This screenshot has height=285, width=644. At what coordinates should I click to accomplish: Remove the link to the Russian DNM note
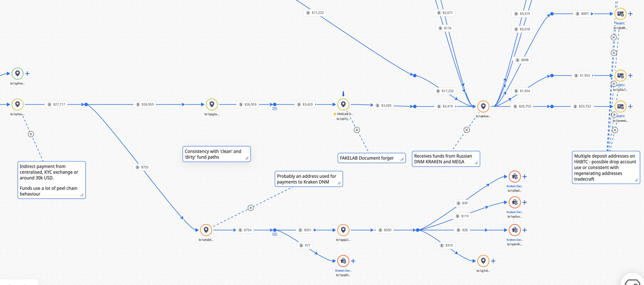[466, 130]
